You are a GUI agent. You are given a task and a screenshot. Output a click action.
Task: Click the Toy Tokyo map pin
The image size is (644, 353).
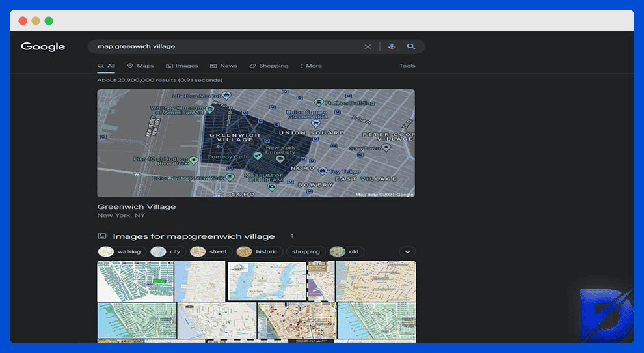323,171
